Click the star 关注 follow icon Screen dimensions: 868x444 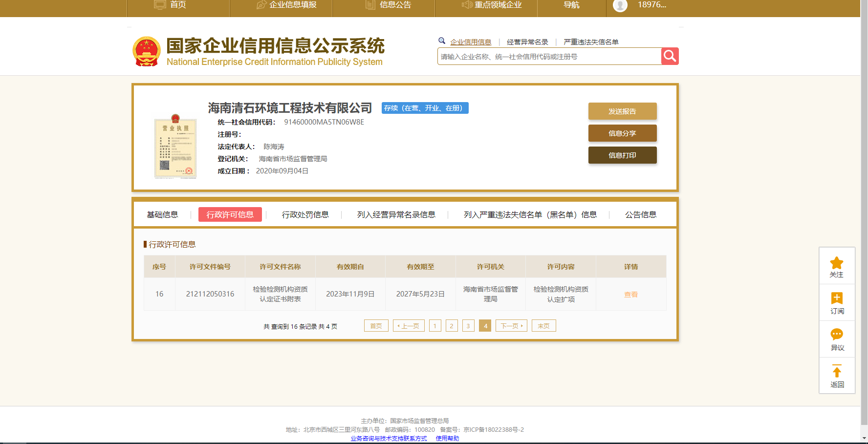837,263
